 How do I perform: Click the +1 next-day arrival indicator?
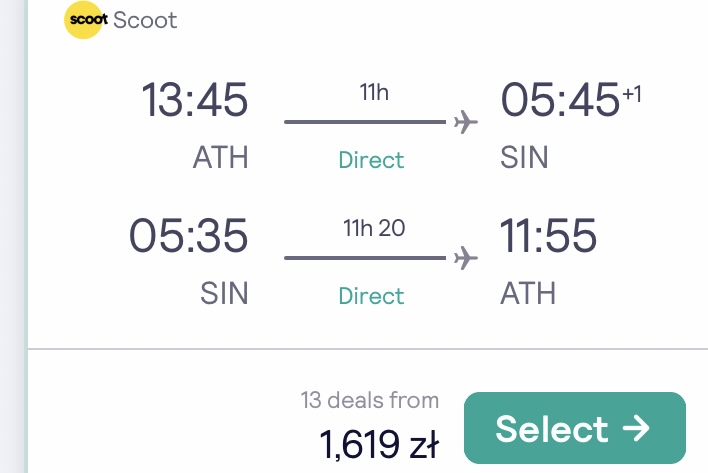tap(632, 94)
